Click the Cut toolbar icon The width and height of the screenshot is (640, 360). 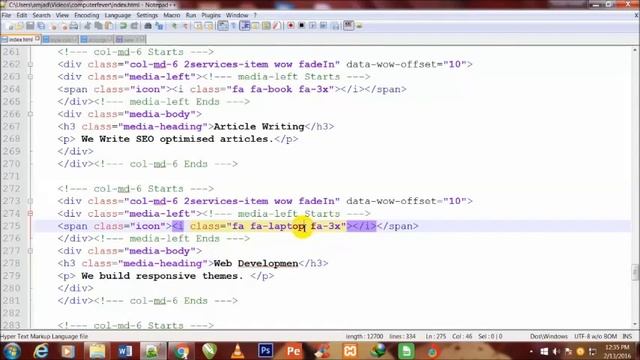tap(87, 26)
